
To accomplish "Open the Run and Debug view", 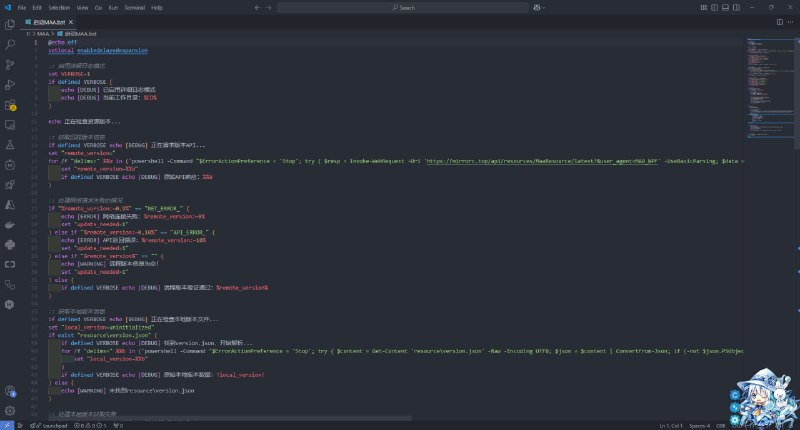I will click(x=11, y=85).
